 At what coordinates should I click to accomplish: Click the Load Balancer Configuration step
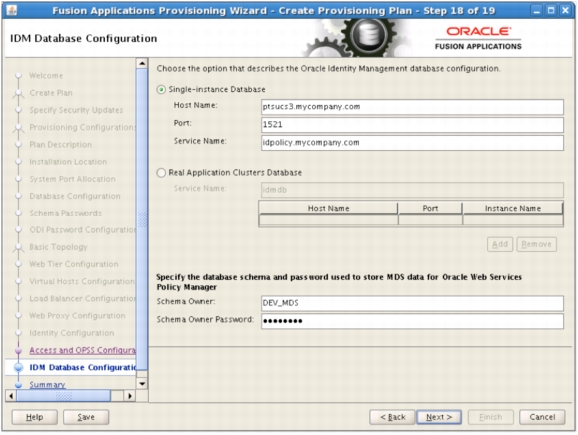(x=83, y=299)
